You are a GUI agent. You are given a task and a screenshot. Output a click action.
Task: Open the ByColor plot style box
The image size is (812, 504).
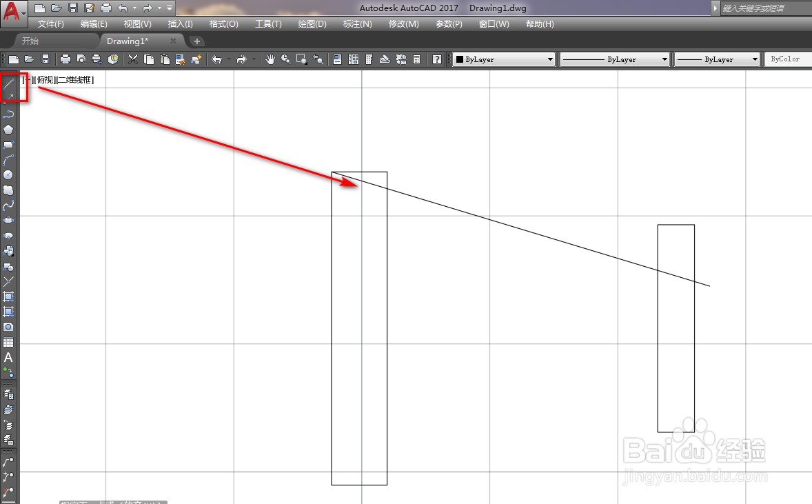coord(787,59)
